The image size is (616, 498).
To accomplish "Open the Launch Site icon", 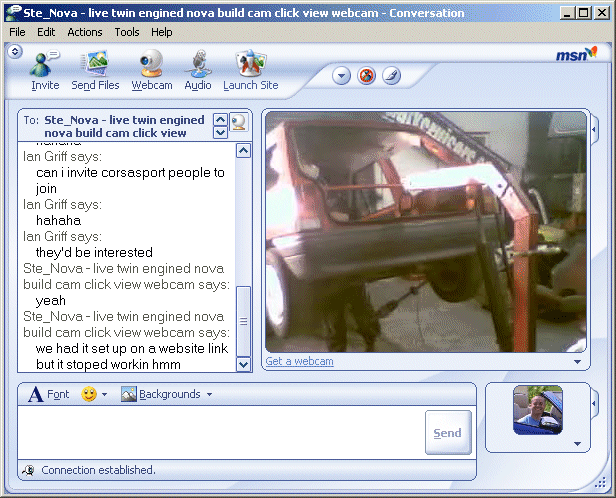I will (x=250, y=70).
